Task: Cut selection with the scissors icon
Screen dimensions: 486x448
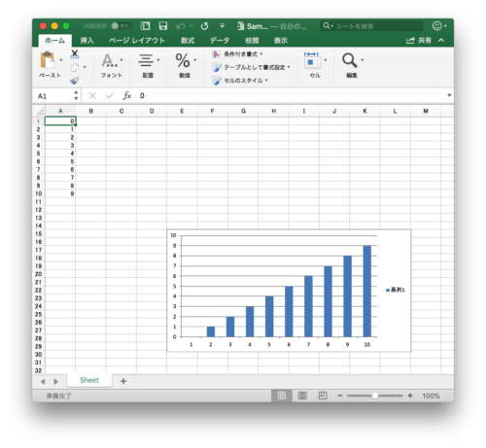Action: coord(75,54)
